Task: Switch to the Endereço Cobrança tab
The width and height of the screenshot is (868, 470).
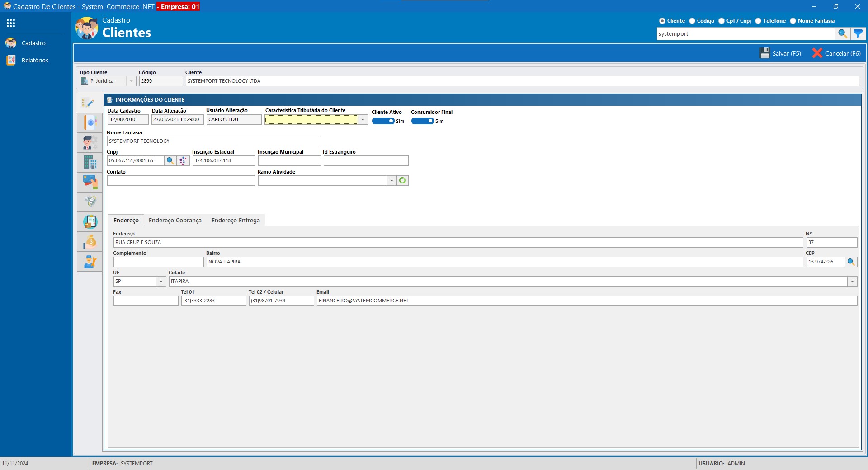Action: (175, 220)
